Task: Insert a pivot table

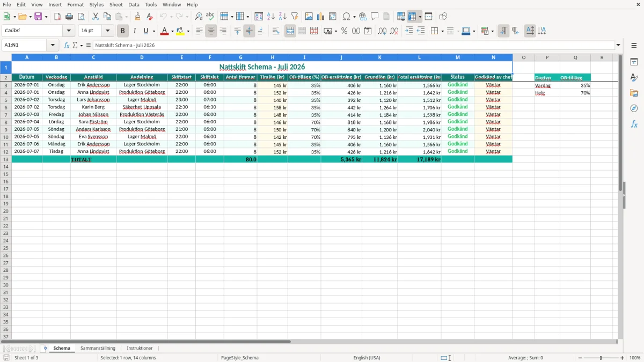Action: pyautogui.click(x=333, y=17)
